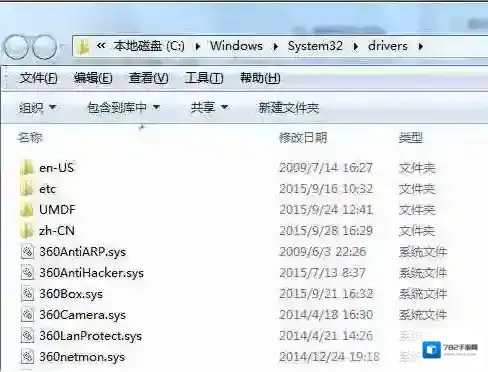Click date 2009/7/14 16:27

(x=326, y=168)
